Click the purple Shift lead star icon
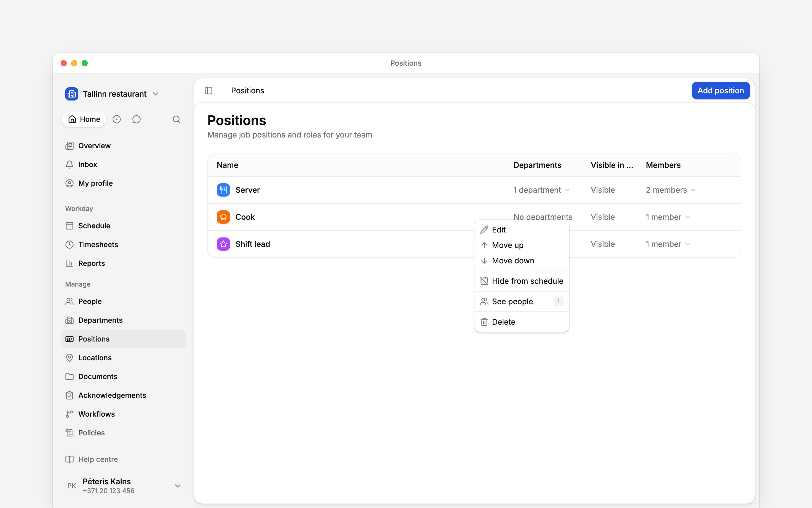Screen dimensions: 812x508 coord(223,244)
